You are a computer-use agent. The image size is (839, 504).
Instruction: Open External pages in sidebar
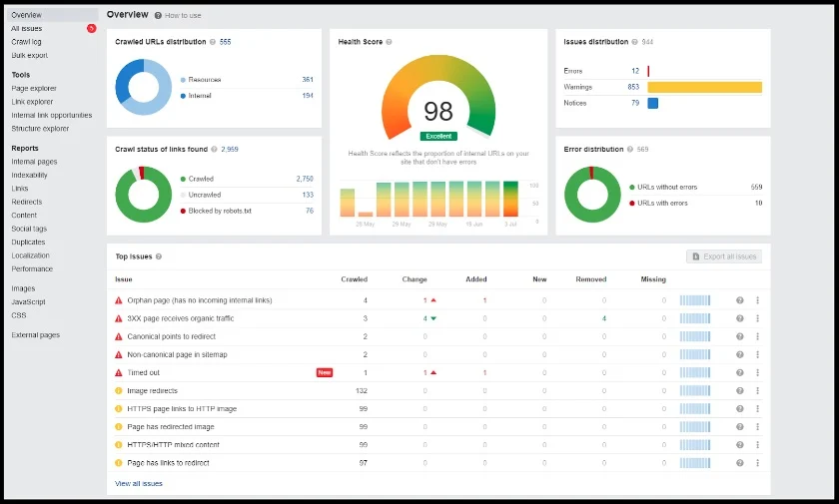tap(35, 335)
